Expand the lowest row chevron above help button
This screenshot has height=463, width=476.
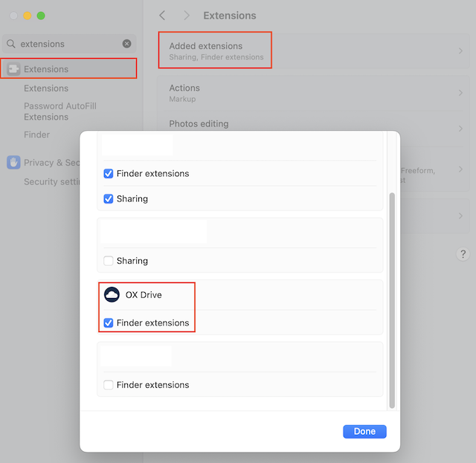pos(460,216)
